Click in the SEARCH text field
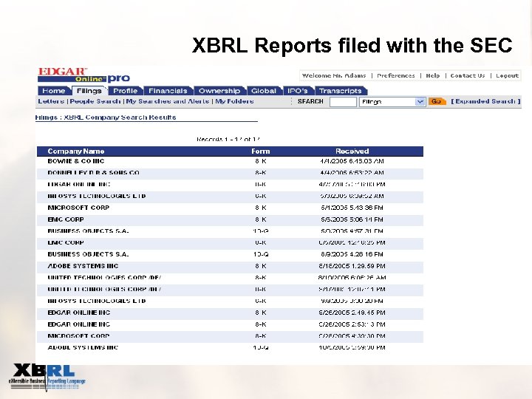The height and width of the screenshot is (399, 532). click(x=343, y=102)
